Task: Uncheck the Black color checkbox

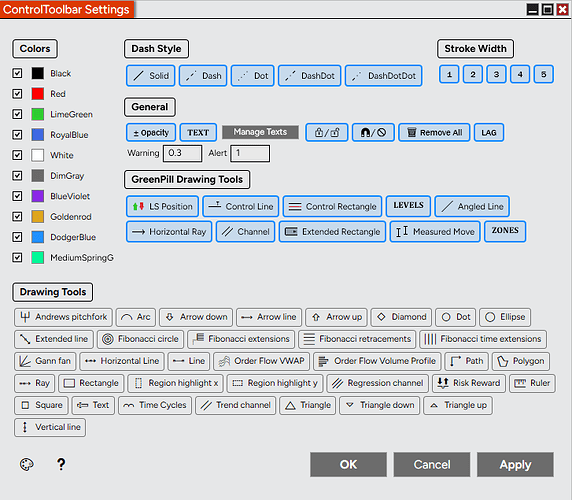Action: 17,73
